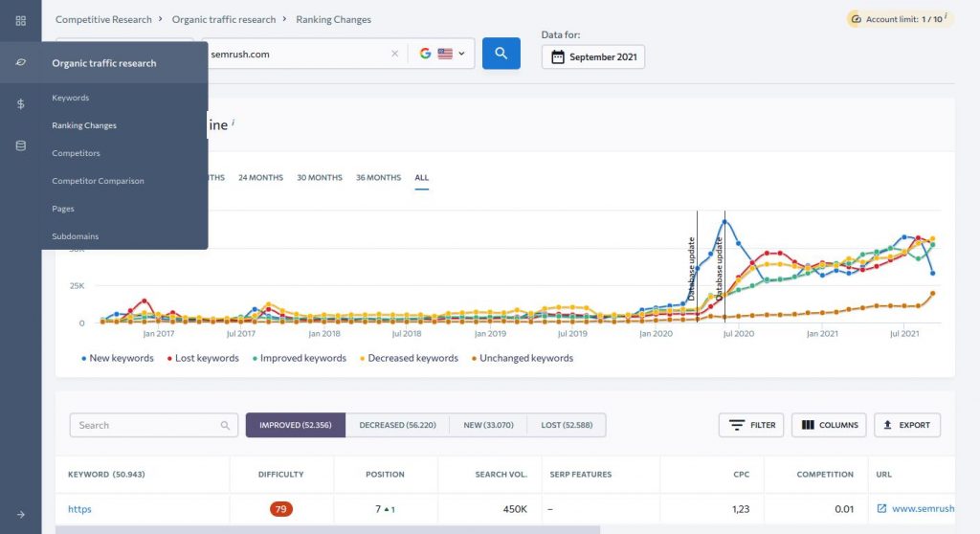Click the EXPORT button
This screenshot has width=980, height=534.
pos(907,425)
